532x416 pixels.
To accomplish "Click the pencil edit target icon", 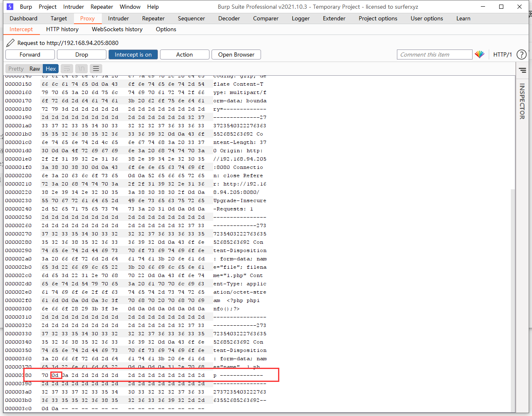I will pos(10,43).
